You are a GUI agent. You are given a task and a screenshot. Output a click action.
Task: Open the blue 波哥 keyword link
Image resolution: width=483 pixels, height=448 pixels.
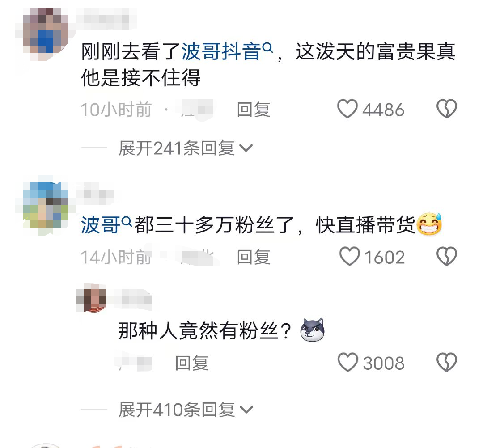click(101, 225)
